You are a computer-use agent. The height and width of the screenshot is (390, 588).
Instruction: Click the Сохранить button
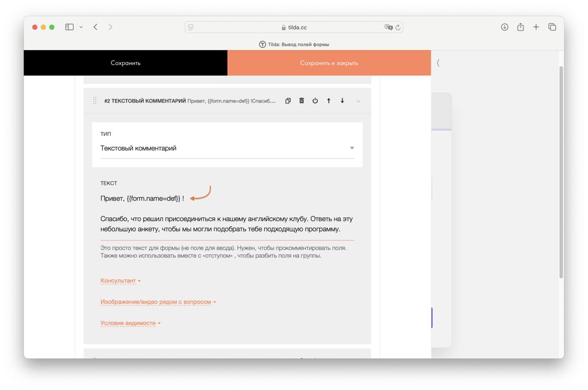click(125, 63)
